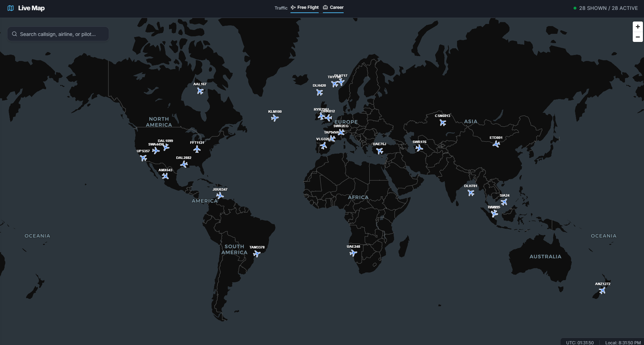Select the VLG3263 plane over Spain

[x=324, y=146]
